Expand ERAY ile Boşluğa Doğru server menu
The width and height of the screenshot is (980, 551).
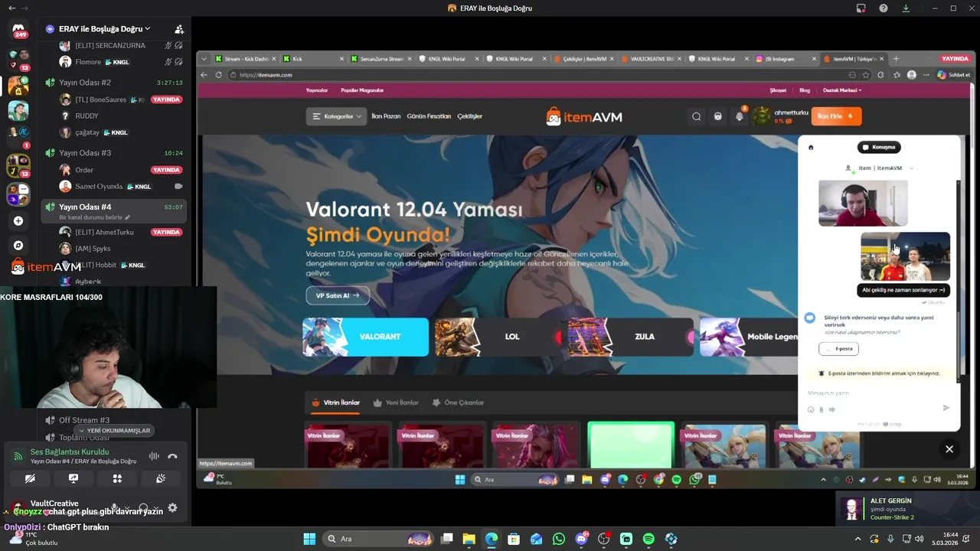pyautogui.click(x=104, y=29)
